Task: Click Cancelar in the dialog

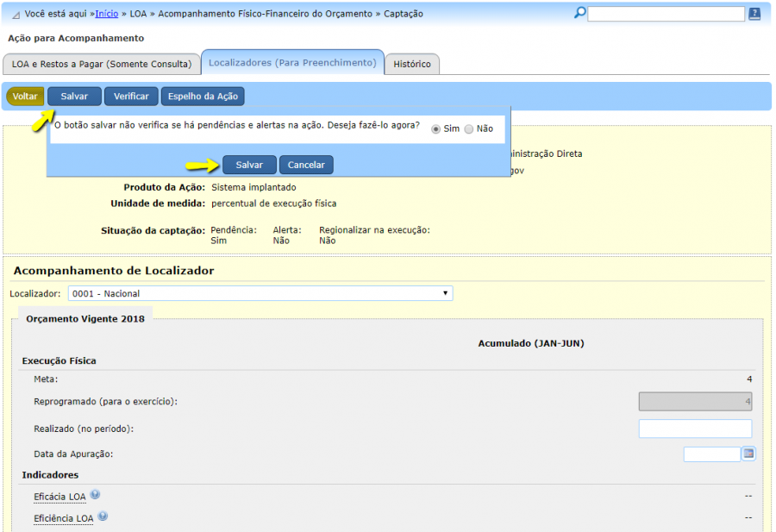Action: coord(306,165)
